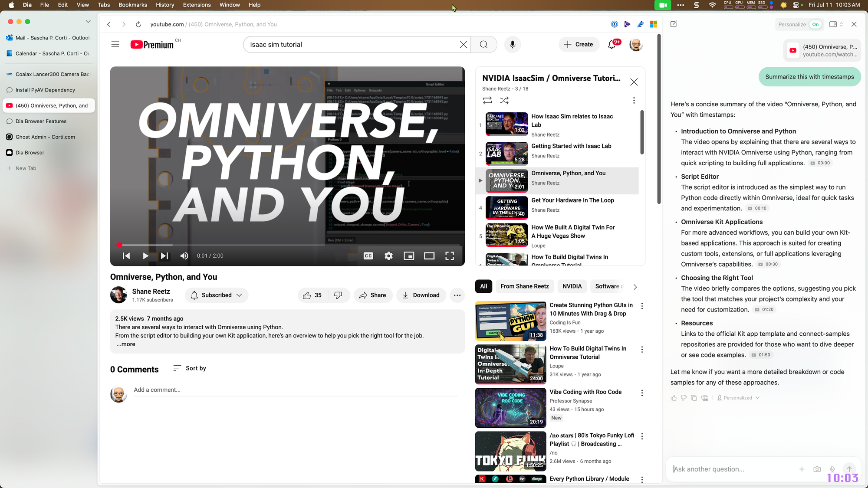This screenshot has width=868, height=488.
Task: Toggle Personalize On switch
Action: coord(815,24)
